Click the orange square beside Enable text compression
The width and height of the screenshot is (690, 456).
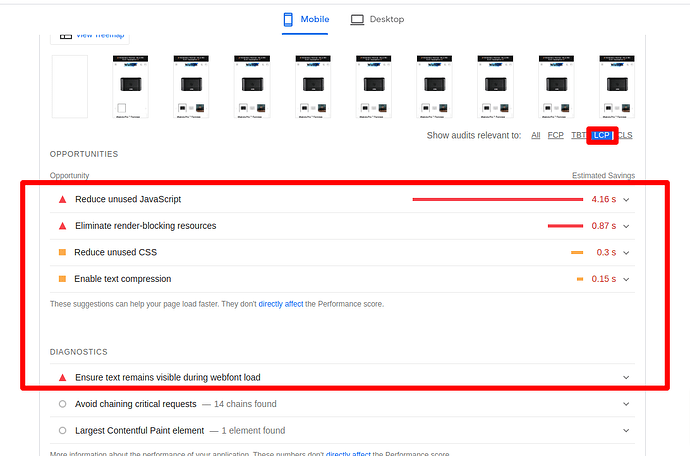point(62,279)
